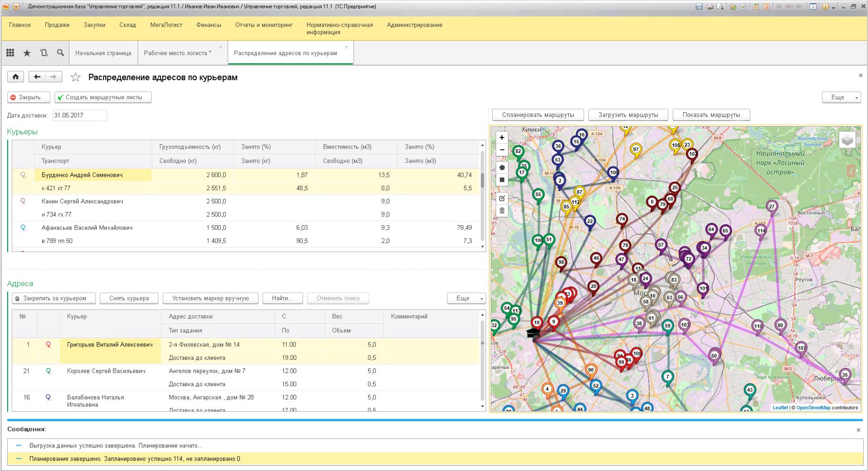Click Показать маршруты button

click(711, 115)
